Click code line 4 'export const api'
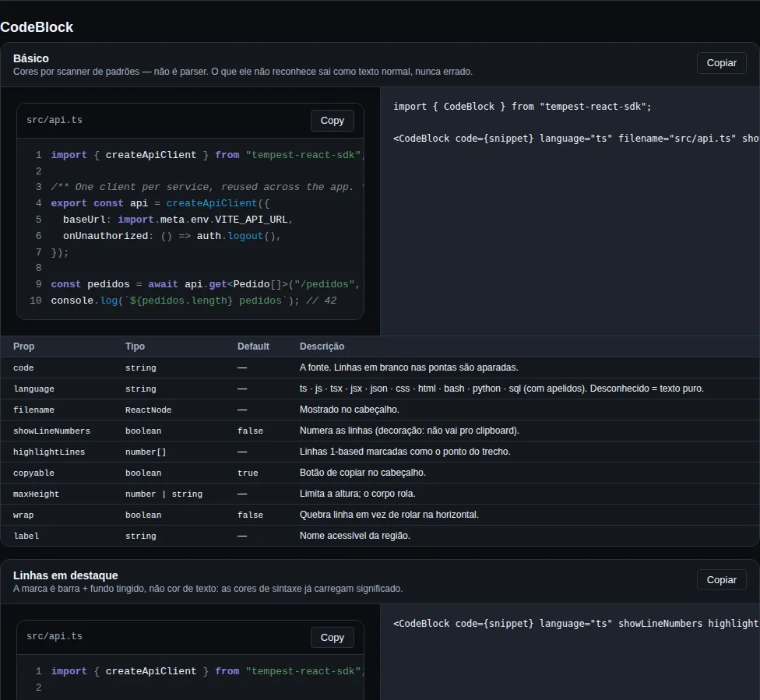Screen dimensions: 760x700 (x=160, y=203)
